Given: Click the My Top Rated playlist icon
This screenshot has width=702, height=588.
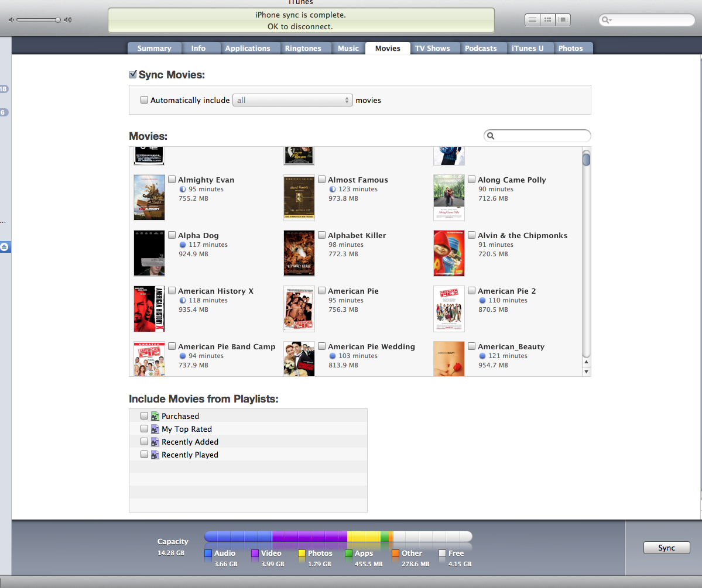Looking at the screenshot, I should pos(155,429).
